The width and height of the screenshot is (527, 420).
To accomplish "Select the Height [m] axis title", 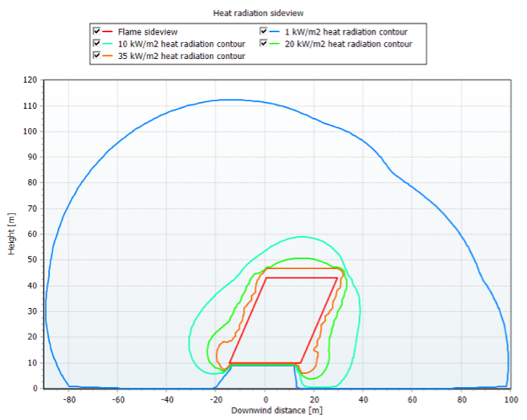I will (x=11, y=234).
